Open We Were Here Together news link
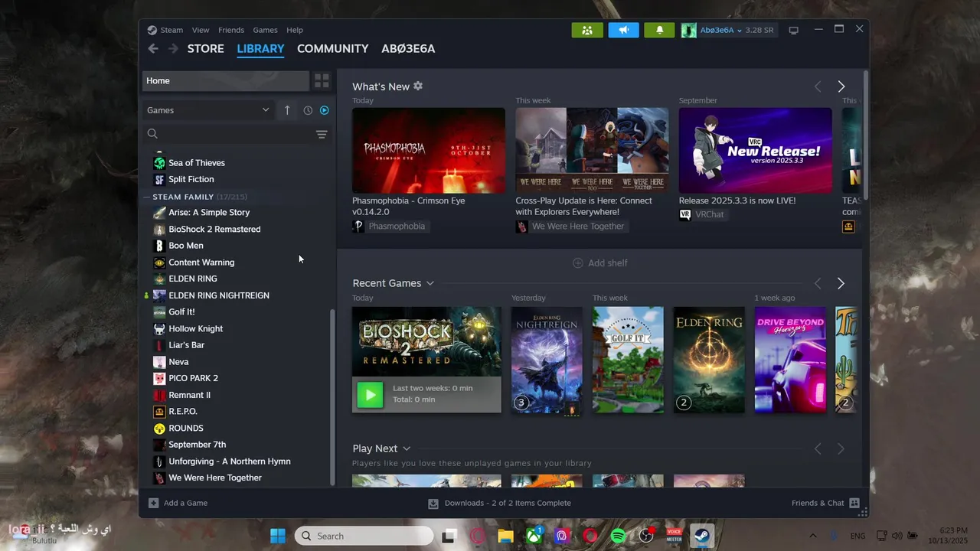This screenshot has height=551, width=980. [x=570, y=226]
